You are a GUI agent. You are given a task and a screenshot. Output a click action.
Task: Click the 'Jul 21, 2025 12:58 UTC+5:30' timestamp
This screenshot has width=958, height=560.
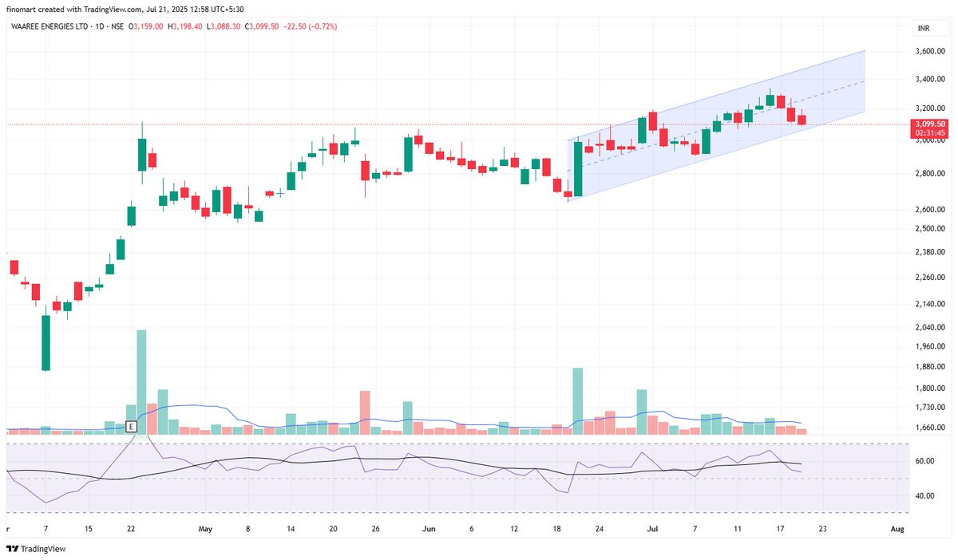point(196,10)
